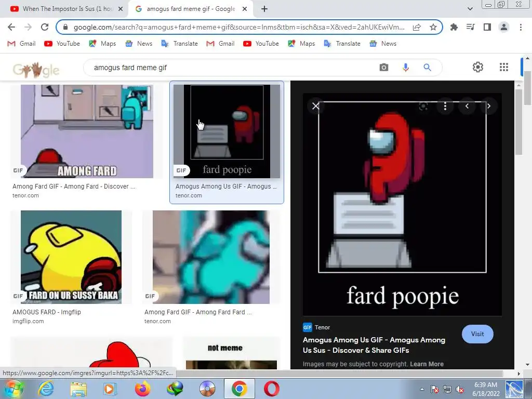532x399 pixels.
Task: Bookmark this page with the star icon
Action: pos(433,27)
